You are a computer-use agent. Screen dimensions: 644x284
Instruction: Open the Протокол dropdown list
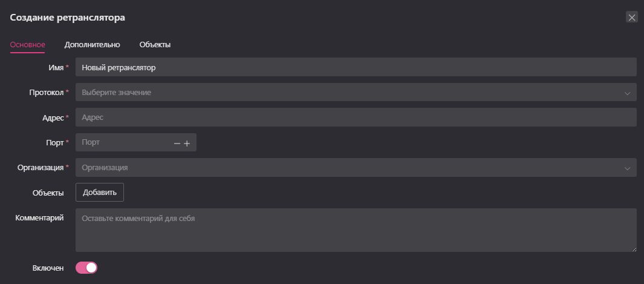pyautogui.click(x=356, y=93)
